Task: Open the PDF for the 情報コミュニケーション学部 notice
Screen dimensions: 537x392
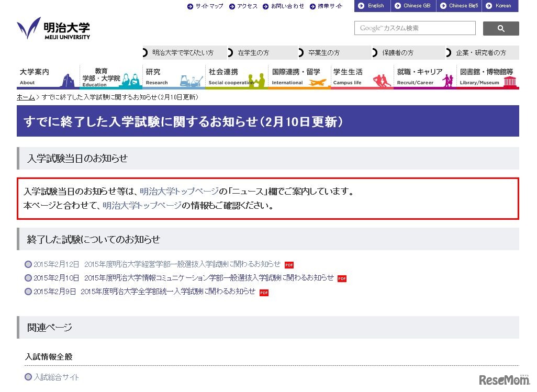Action: coord(342,278)
